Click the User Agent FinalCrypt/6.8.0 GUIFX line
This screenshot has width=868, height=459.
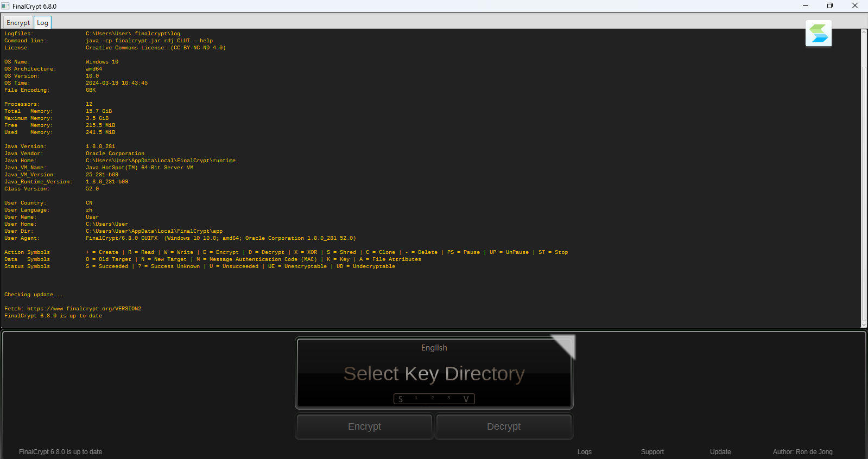tap(221, 238)
